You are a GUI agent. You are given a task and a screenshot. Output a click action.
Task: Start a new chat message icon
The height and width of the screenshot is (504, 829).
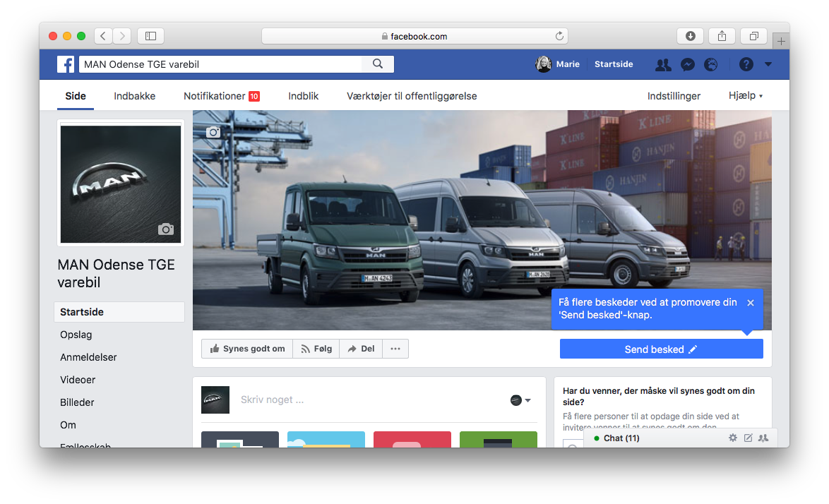pos(748,438)
